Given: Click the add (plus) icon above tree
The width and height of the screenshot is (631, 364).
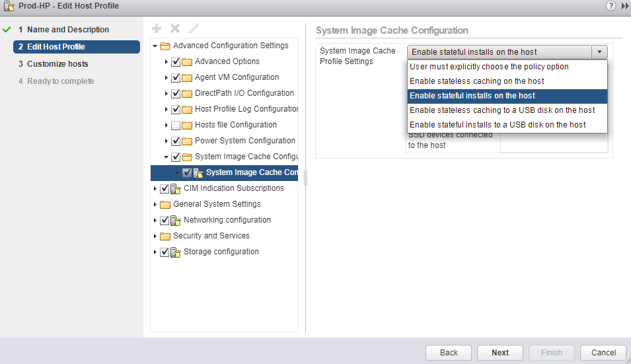Looking at the screenshot, I should click(x=157, y=28).
